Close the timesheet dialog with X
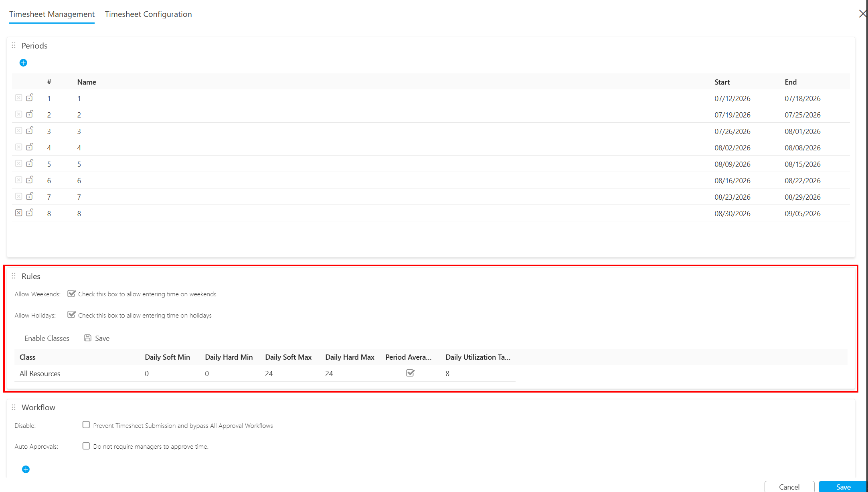Screen dimensions: 868x492 (862, 14)
